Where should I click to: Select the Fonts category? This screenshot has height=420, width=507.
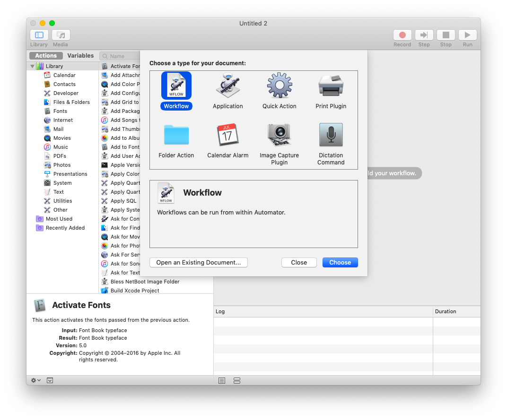[60, 111]
